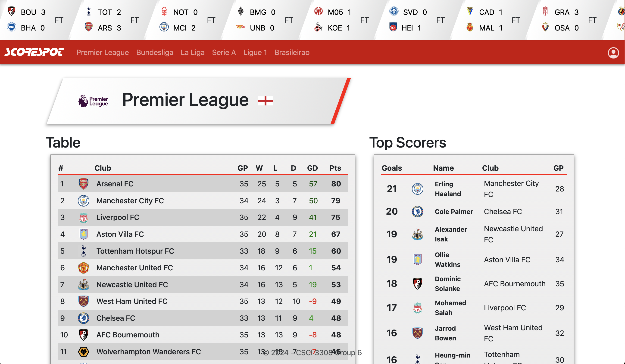This screenshot has height=364, width=625.
Task: Click the England flag icon
Action: click(265, 101)
